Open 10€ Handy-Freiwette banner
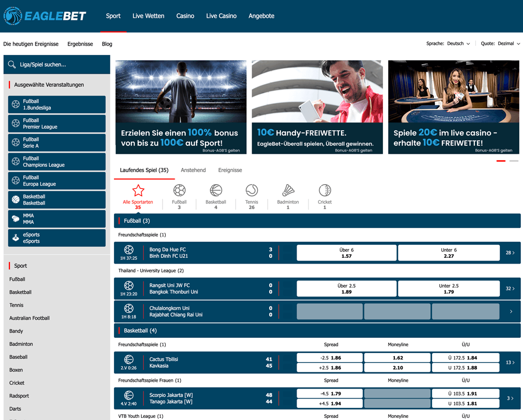The height and width of the screenshot is (420, 523). [x=317, y=107]
